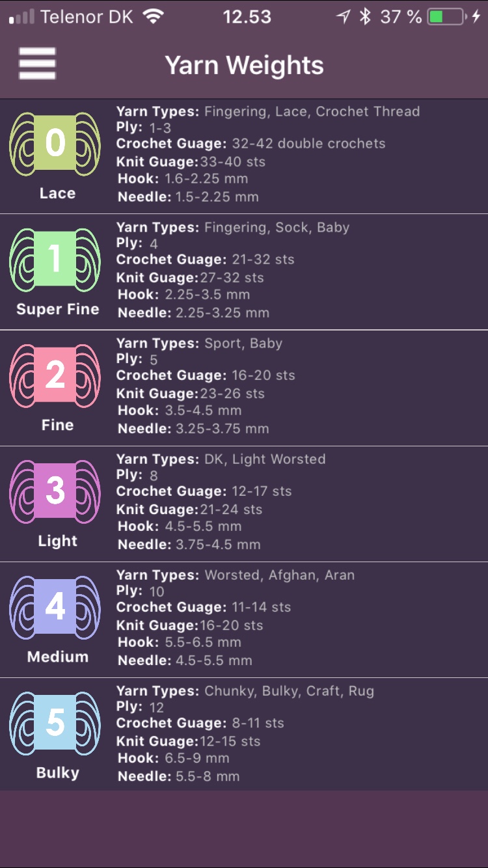Tap the Sport, Baby yarn types line

pos(199,343)
